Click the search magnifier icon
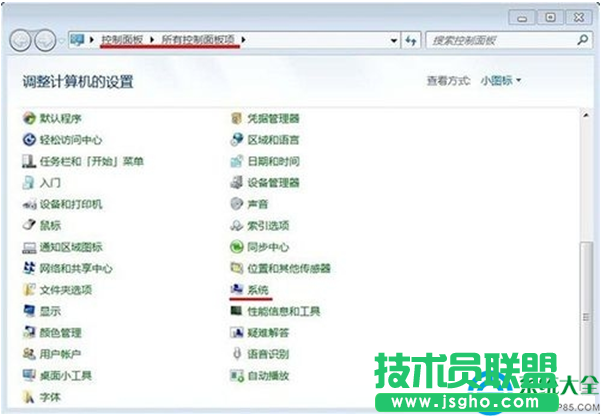This screenshot has width=602, height=418. (582, 40)
